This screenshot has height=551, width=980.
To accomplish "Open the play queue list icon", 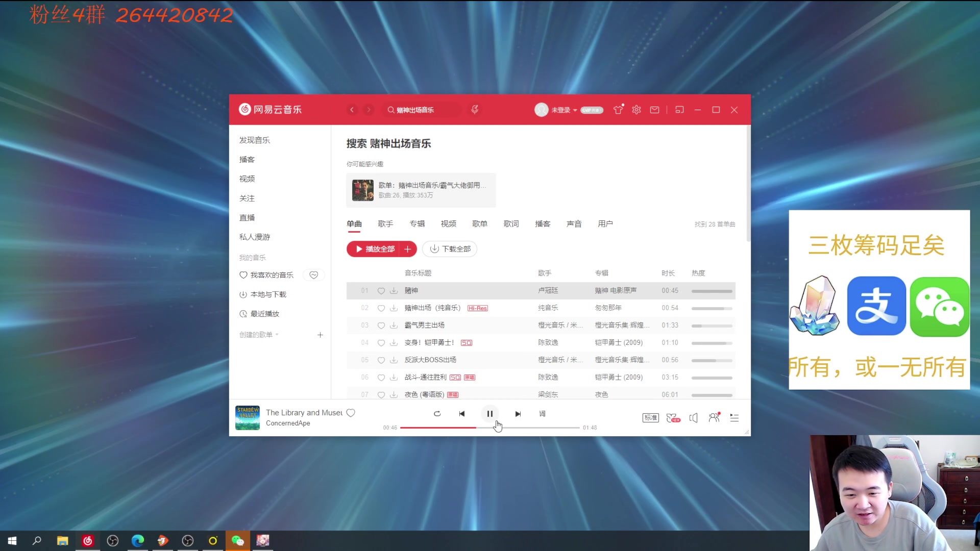I will [x=734, y=418].
